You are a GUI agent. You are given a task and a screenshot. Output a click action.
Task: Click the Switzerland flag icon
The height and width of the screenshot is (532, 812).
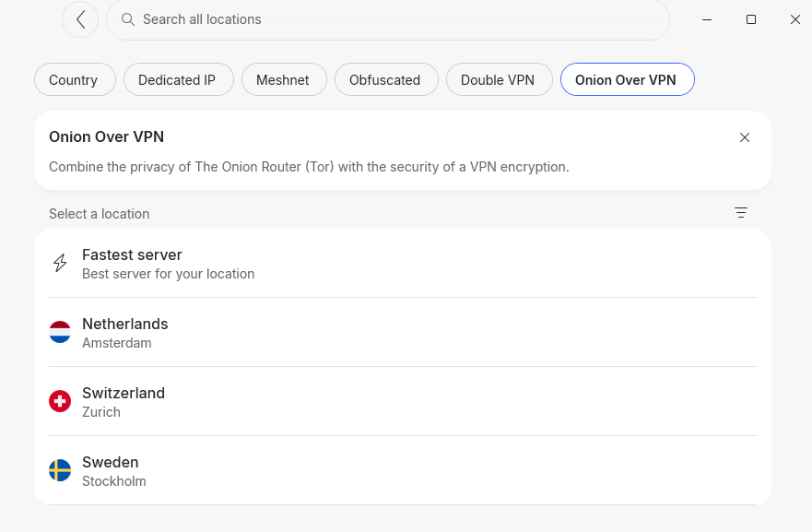pyautogui.click(x=60, y=401)
